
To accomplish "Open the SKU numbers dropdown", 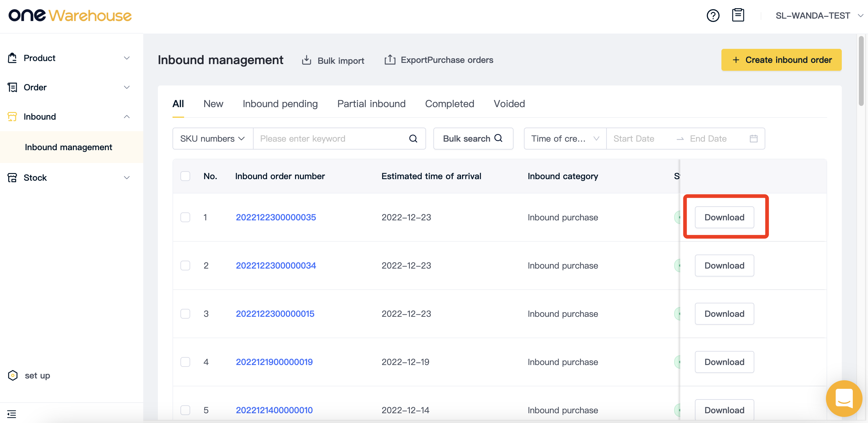I will coord(213,139).
